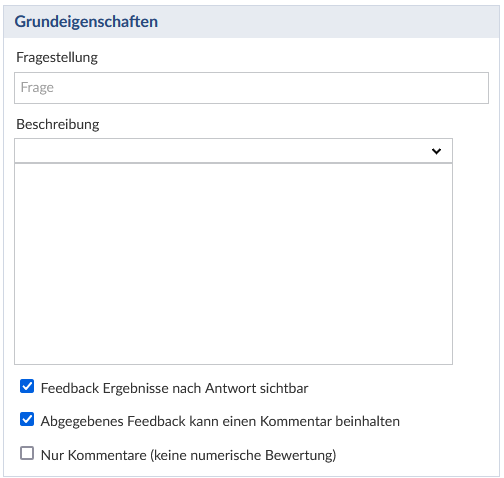The image size is (504, 478).
Task: Click the gray header bar containing Grundeigenschaften
Action: [251, 22]
